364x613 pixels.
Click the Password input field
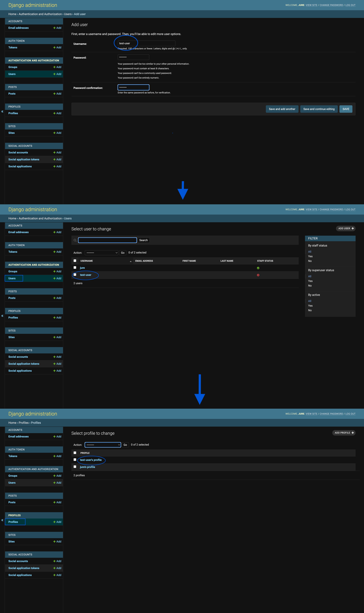(x=133, y=57)
